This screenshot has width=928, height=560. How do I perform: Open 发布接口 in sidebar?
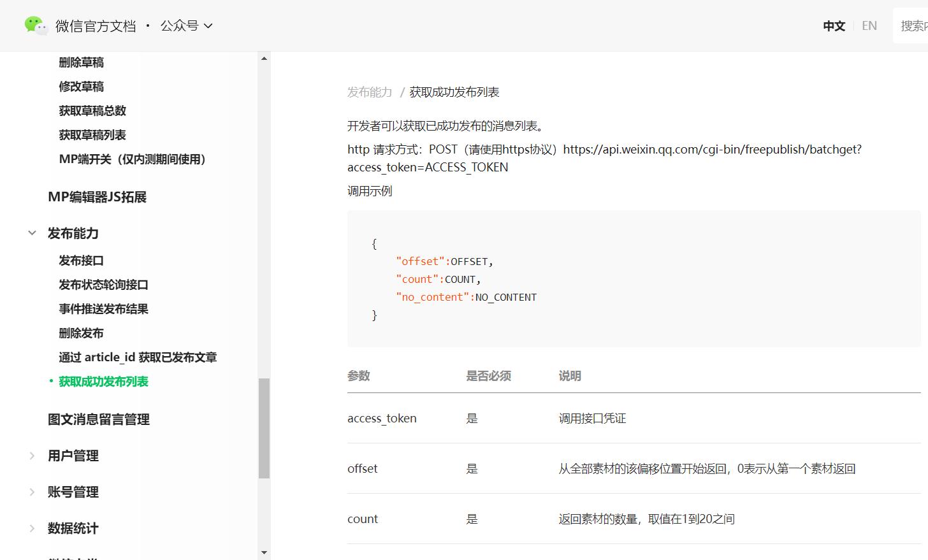click(x=82, y=261)
